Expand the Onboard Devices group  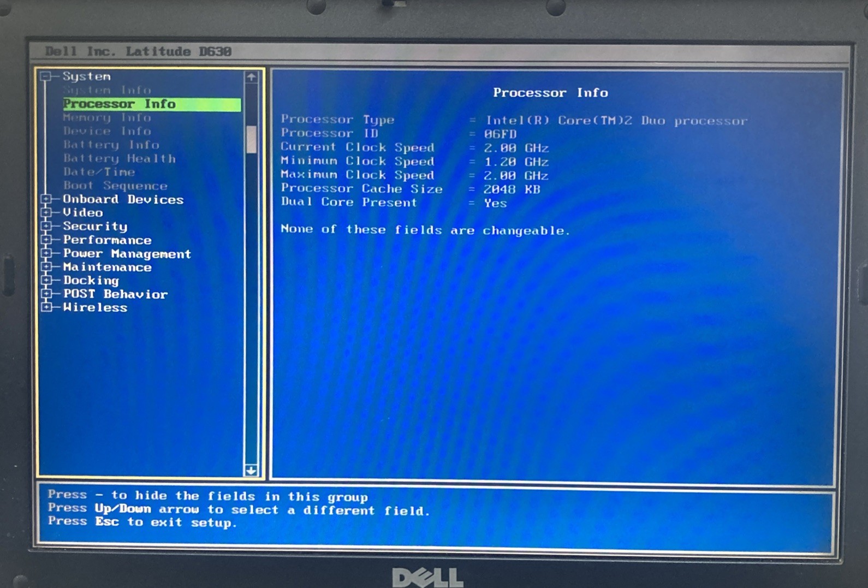coord(46,199)
